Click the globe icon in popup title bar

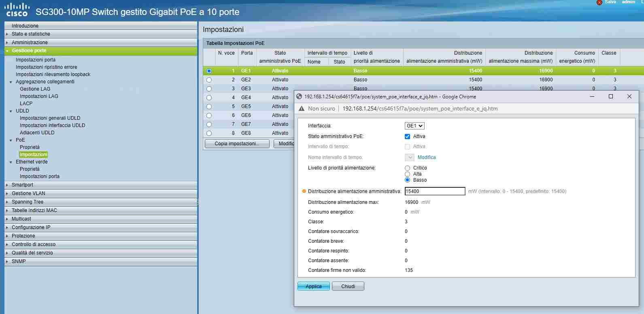coord(299,96)
